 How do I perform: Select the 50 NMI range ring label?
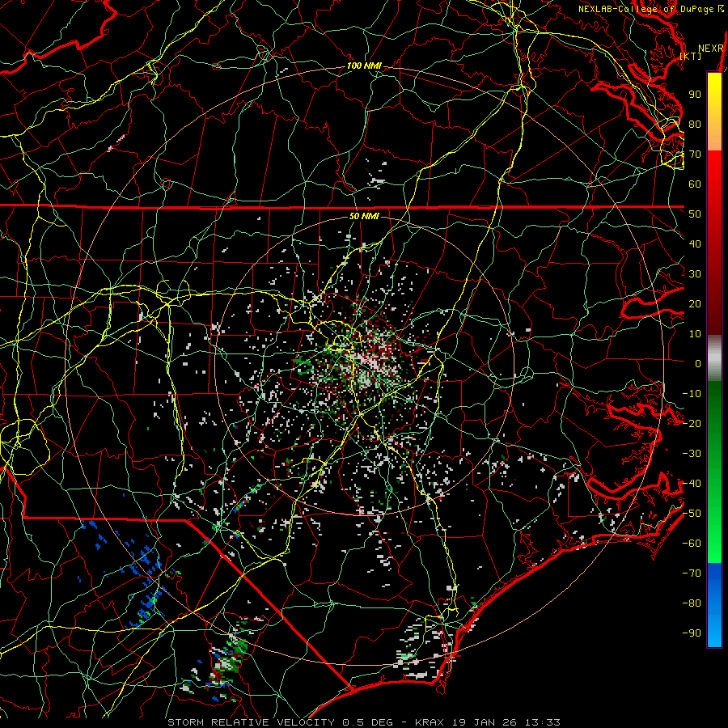(x=364, y=216)
